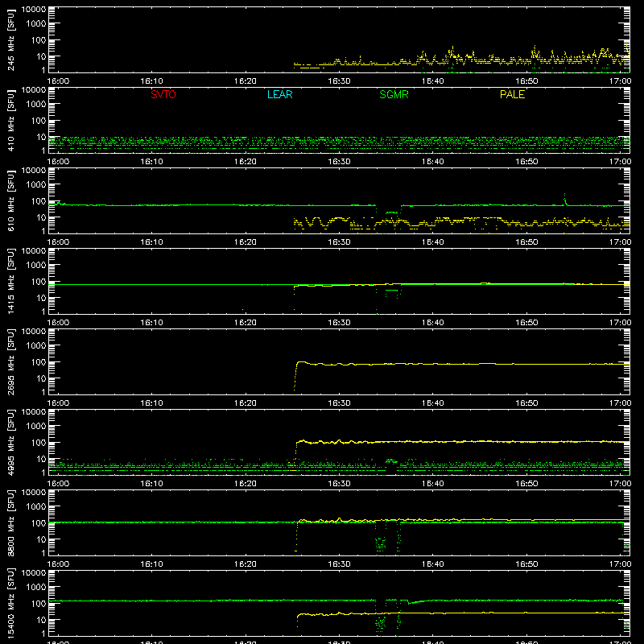This screenshot has height=644, width=644.
Task: Click the 10 y-axis label of 15400 MHz panel
Action: (41, 620)
